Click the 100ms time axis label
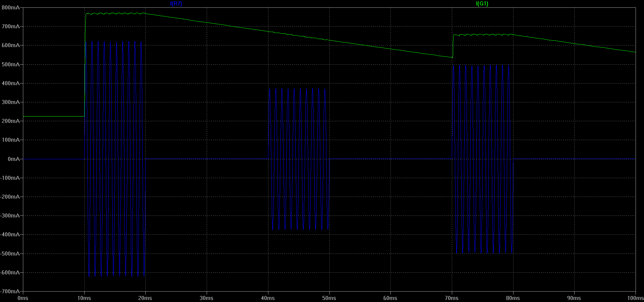Viewport: 644px width, 302px height. coord(636,298)
